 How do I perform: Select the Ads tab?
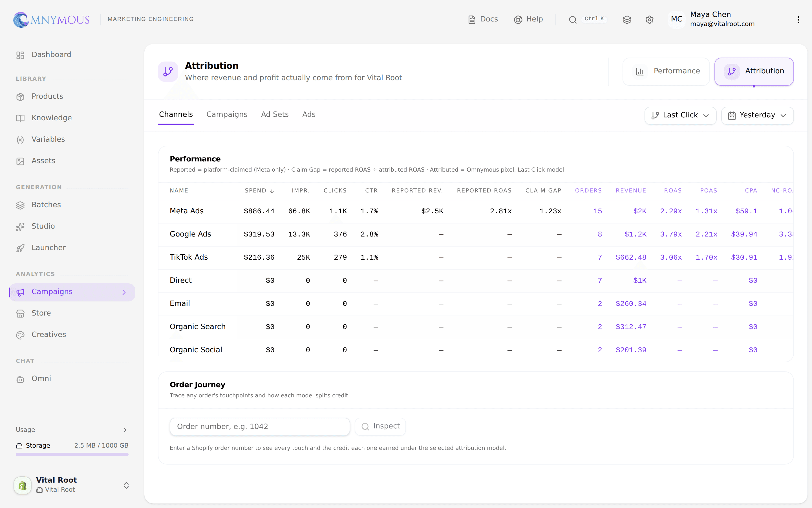point(309,114)
